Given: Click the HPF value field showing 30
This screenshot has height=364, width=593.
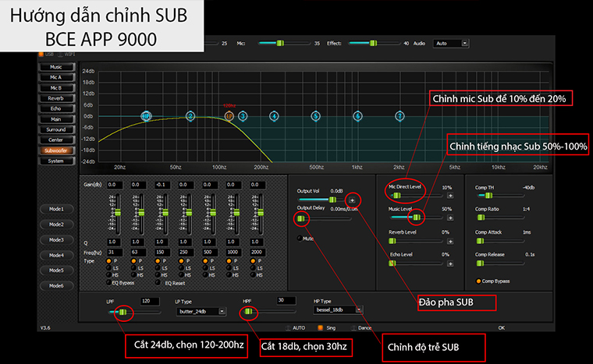Looking at the screenshot, I should coord(286,301).
